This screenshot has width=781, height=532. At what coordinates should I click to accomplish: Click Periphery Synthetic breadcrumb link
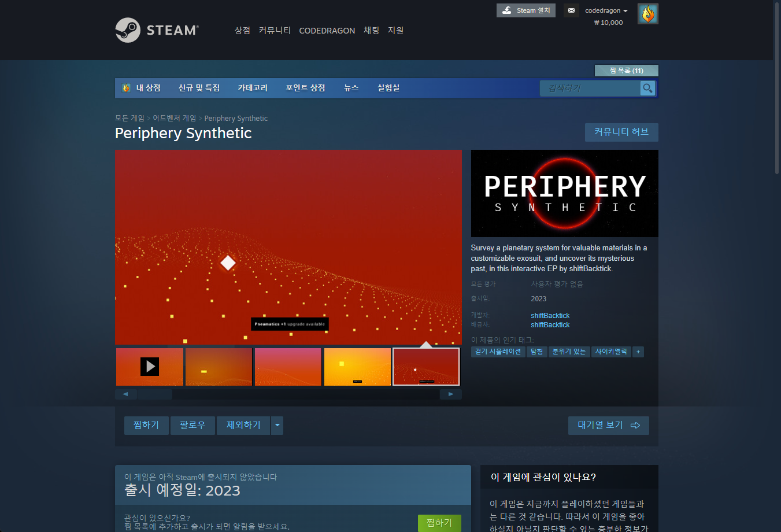point(236,118)
